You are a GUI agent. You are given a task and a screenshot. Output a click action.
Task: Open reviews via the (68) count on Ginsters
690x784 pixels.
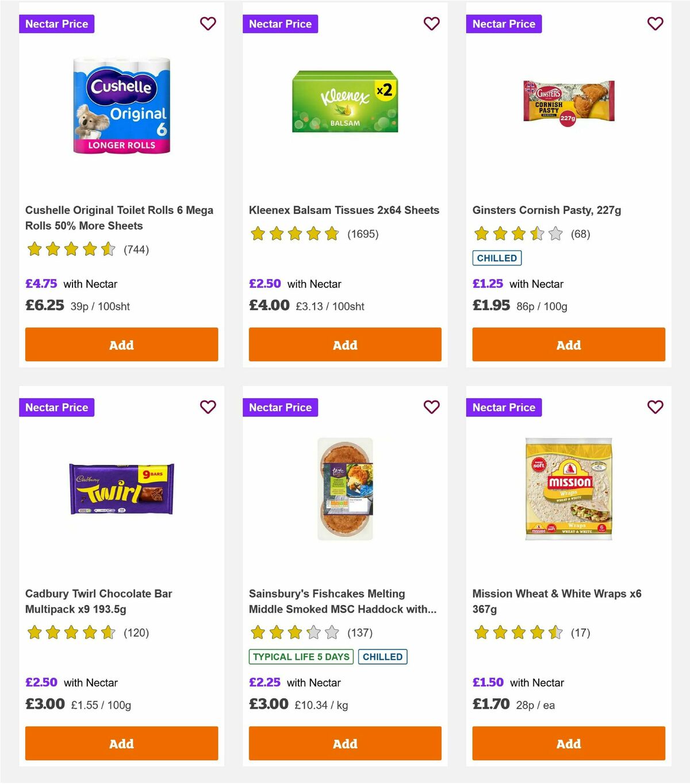pos(580,234)
